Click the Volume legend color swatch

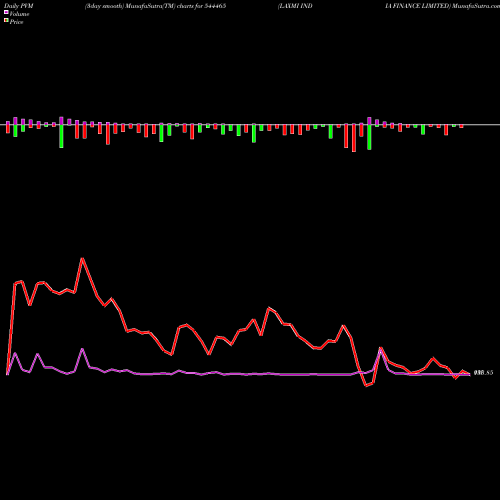(x=6, y=13)
